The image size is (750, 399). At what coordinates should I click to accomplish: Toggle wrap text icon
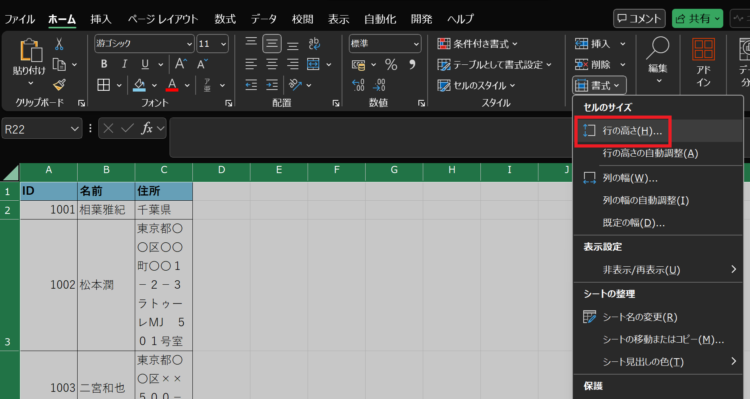point(314,44)
